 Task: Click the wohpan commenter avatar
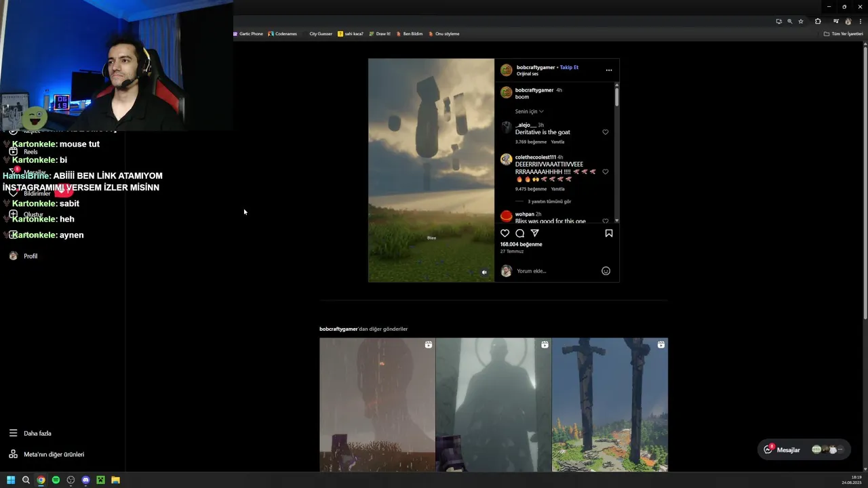pos(506,216)
